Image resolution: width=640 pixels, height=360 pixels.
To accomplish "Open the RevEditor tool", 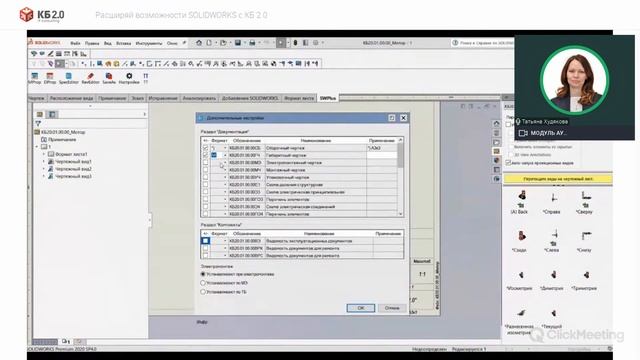I will coord(90,78).
